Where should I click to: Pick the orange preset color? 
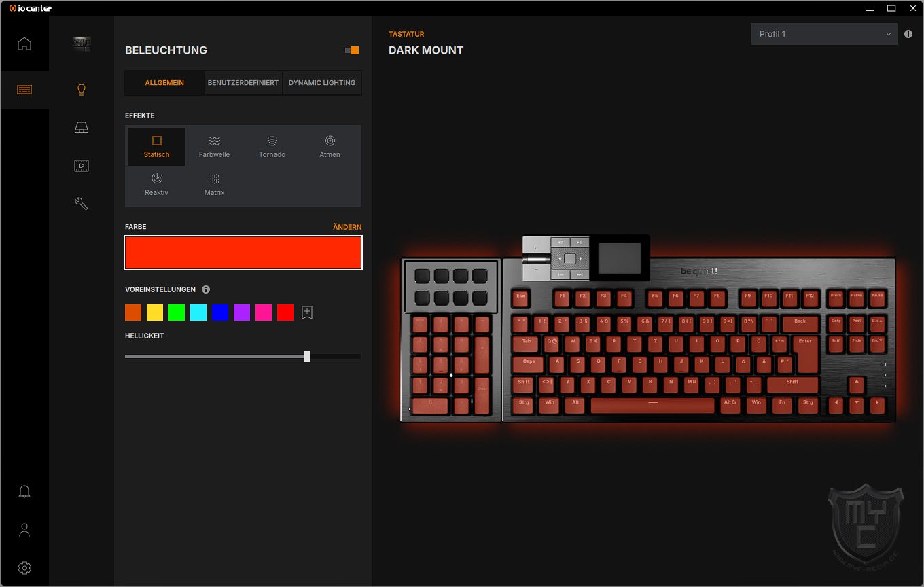133,313
